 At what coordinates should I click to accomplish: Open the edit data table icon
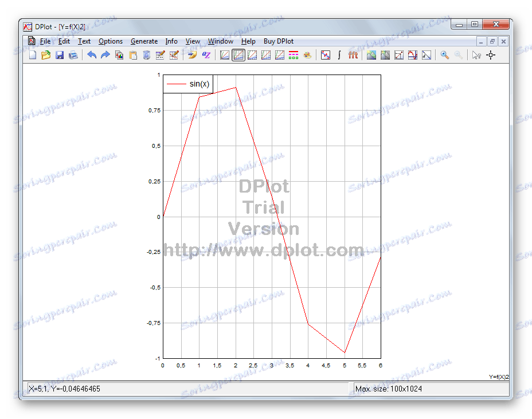pyautogui.click(x=160, y=55)
